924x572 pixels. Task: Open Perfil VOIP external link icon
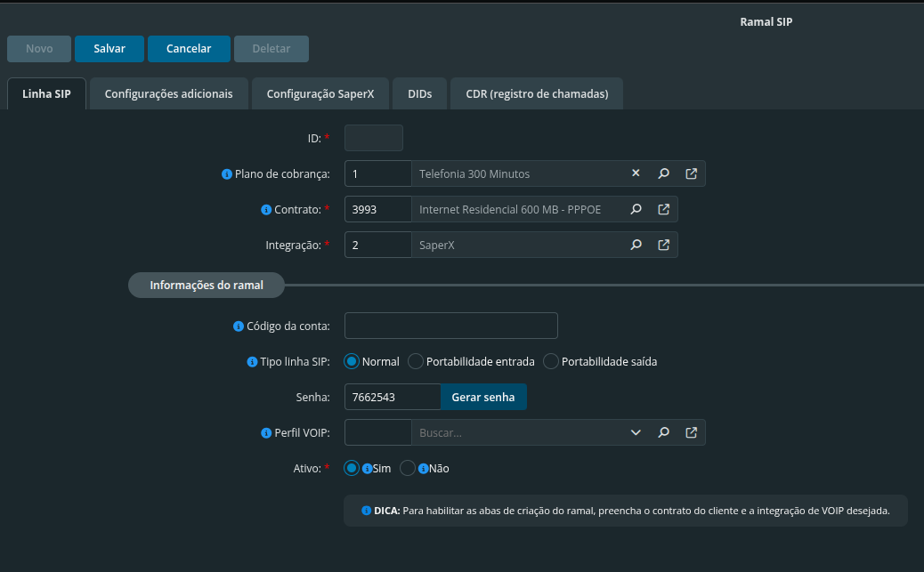pyautogui.click(x=691, y=432)
